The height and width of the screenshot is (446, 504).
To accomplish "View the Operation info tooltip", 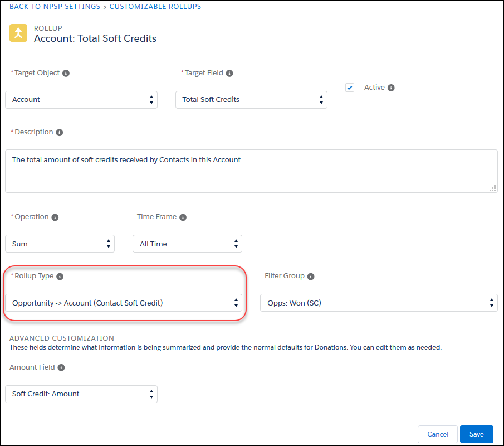I will pyautogui.click(x=54, y=217).
